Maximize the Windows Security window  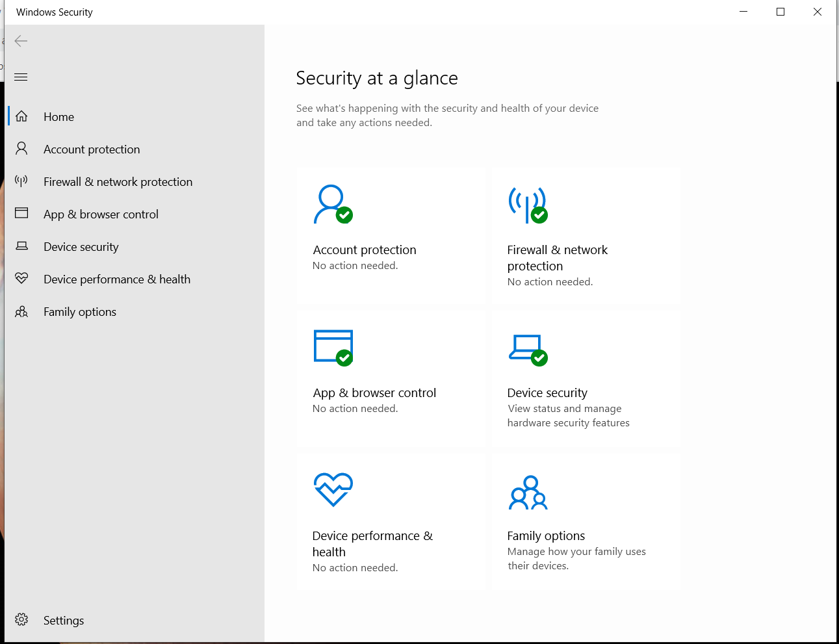[781, 12]
